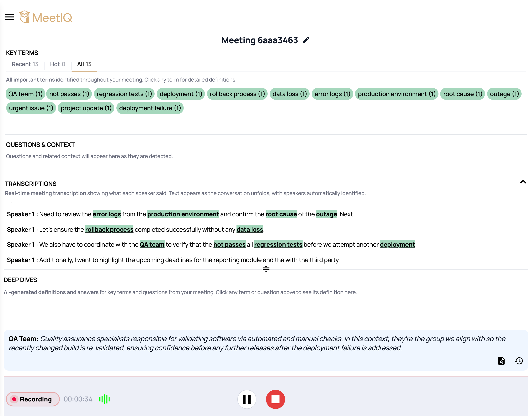Viewport: 532px width, 416px height.
Task: Click the 00:00:34 recording timer
Action: tap(78, 399)
